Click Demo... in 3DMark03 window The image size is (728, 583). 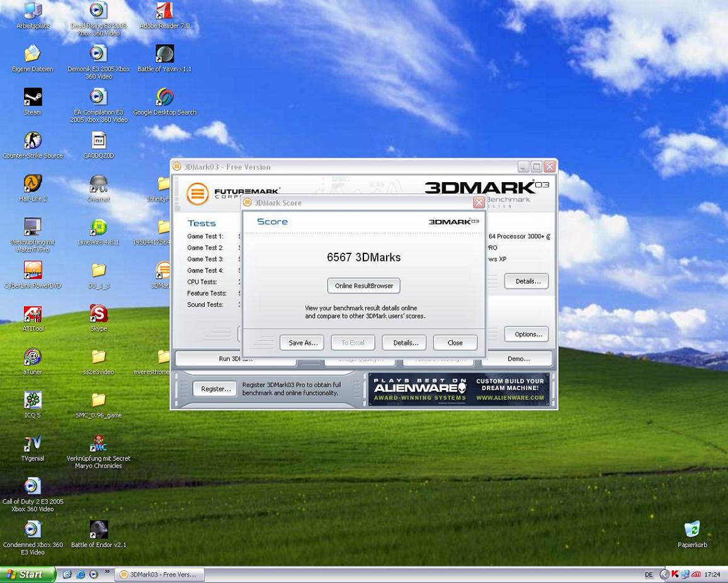pos(519,359)
